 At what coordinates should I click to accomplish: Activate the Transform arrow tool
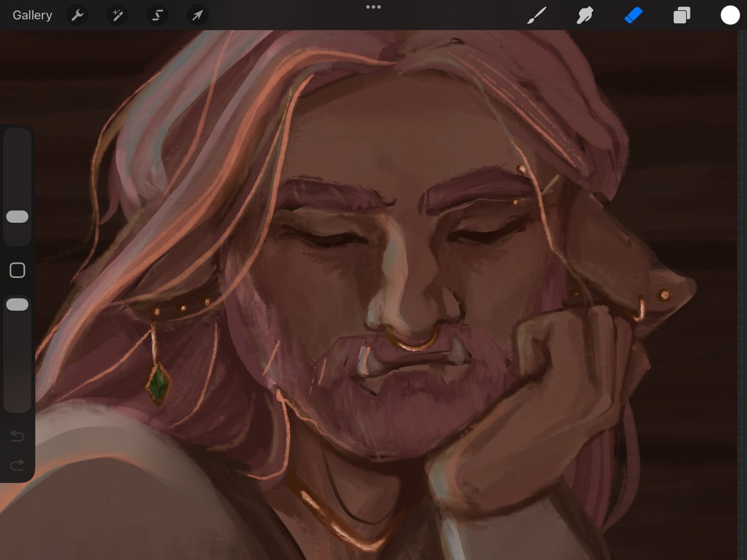pos(197,16)
